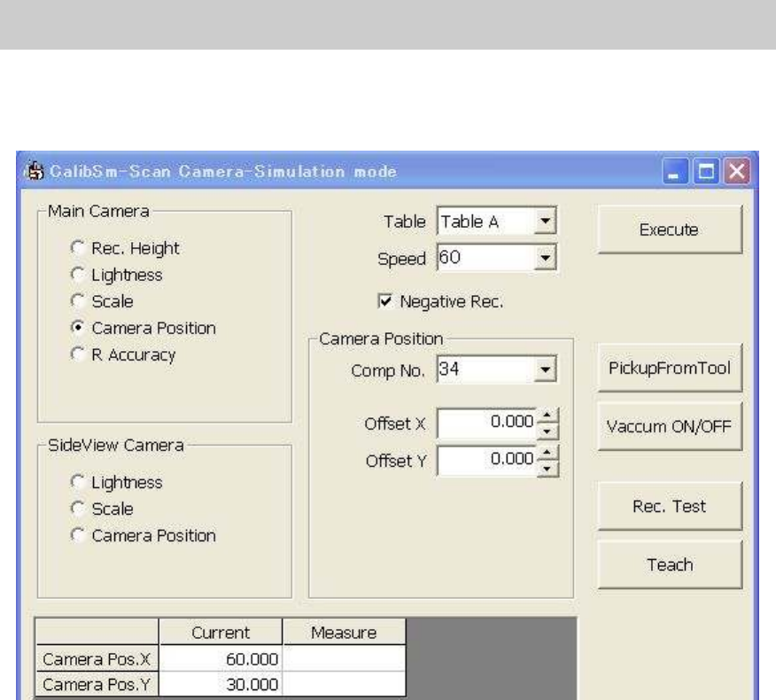Click empty Measure cell for Camera Pos.X
The width and height of the screenshot is (776, 700).
coord(344,659)
